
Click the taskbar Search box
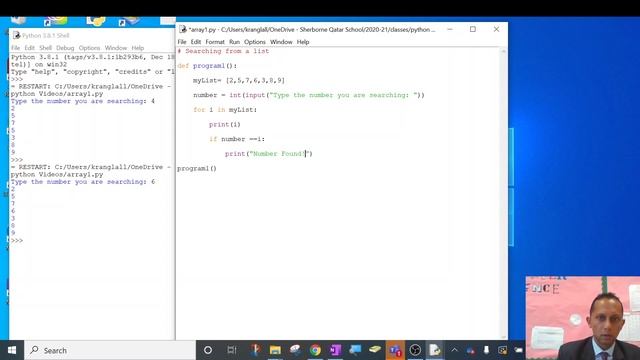[110, 350]
